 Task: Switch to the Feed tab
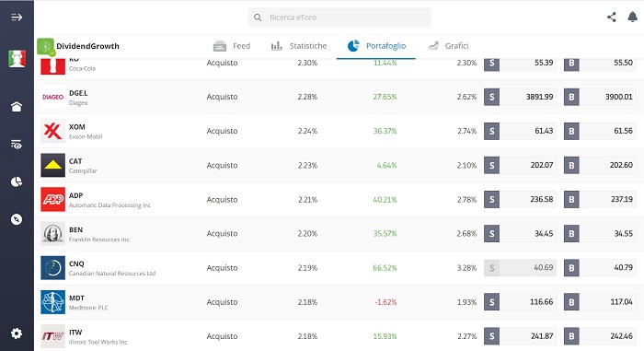(x=232, y=46)
